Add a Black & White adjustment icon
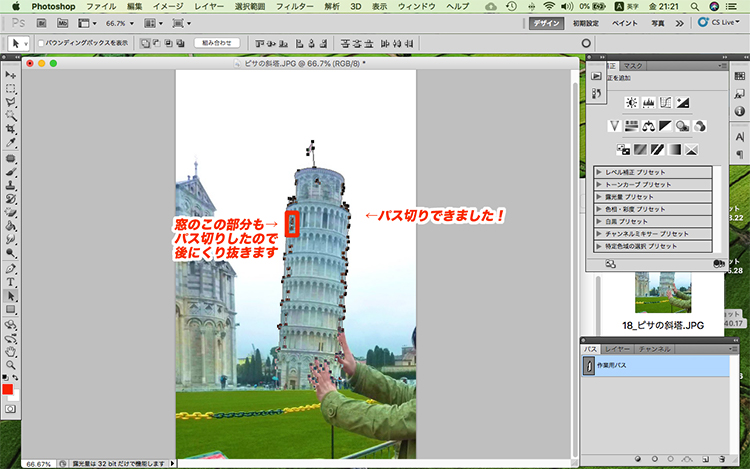750x469 pixels. pyautogui.click(x=665, y=126)
